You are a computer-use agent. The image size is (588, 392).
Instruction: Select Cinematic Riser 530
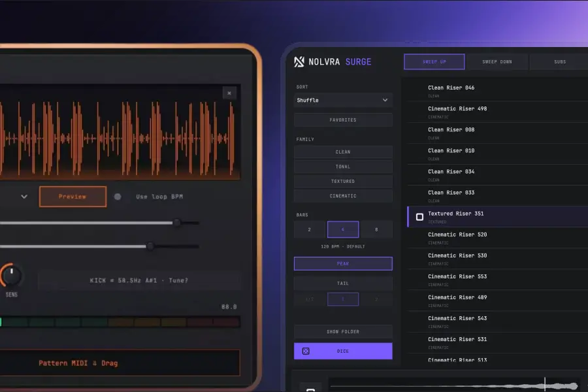click(497, 259)
